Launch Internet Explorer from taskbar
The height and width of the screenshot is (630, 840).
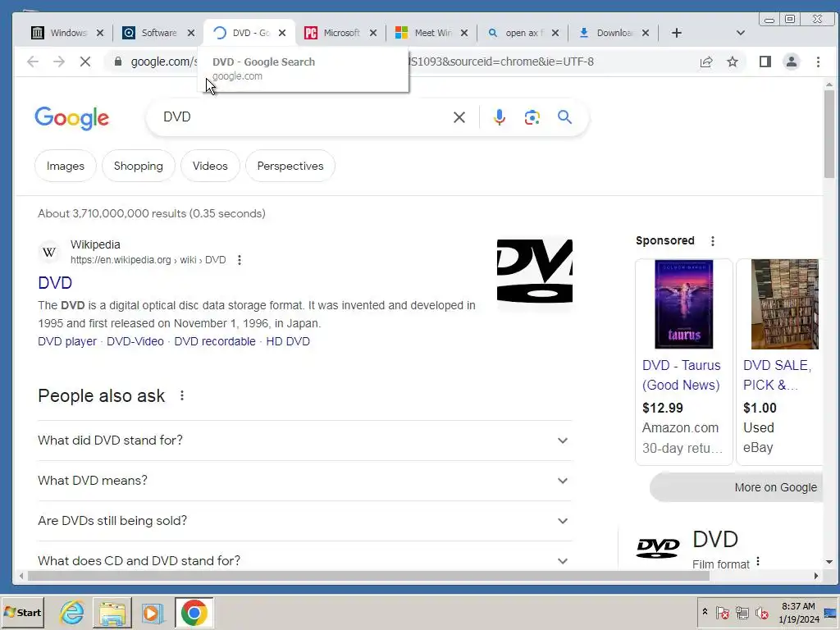(72, 612)
